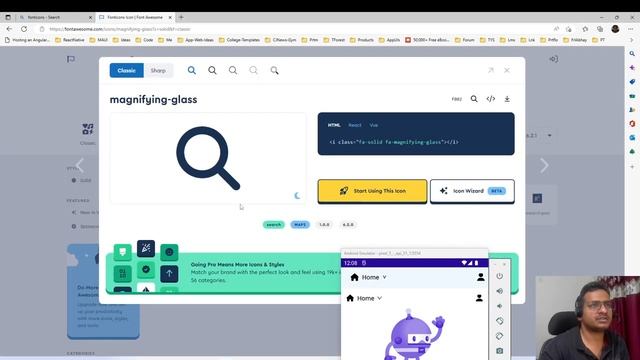The image size is (640, 360).
Task: Switch to the Classic icon family
Action: [127, 70]
